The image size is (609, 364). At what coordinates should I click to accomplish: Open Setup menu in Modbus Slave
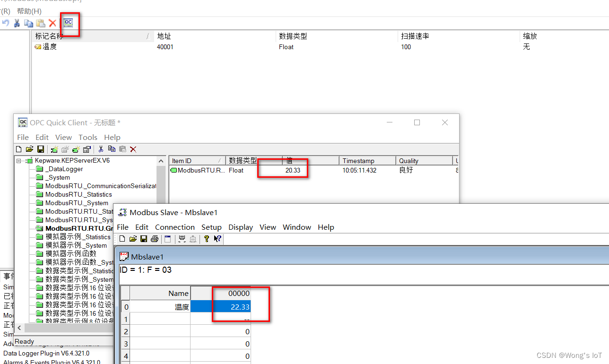click(211, 227)
